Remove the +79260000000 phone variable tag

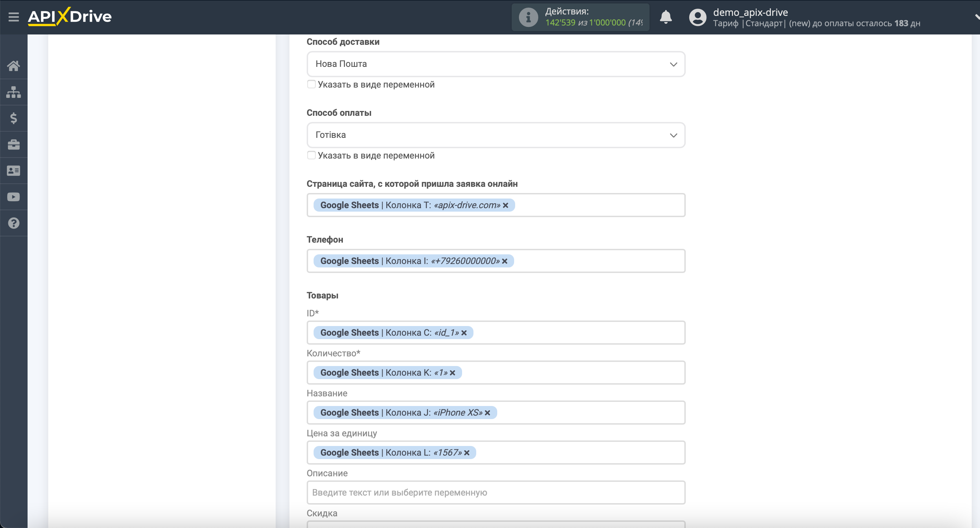coord(505,261)
